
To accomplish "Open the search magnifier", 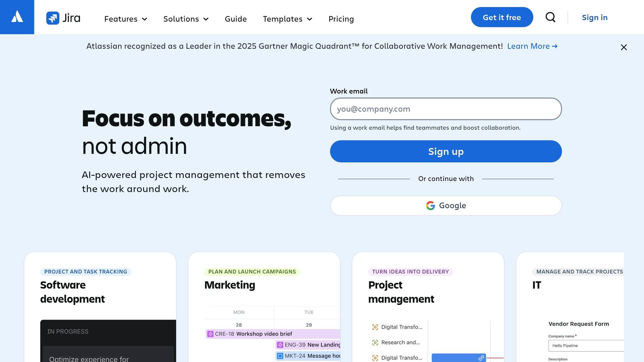I will pos(550,17).
